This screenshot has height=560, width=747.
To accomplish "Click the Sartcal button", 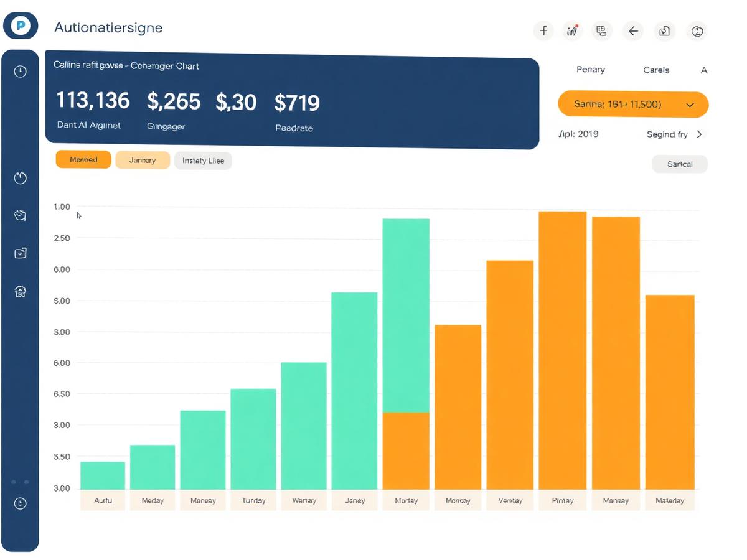I will (680, 164).
